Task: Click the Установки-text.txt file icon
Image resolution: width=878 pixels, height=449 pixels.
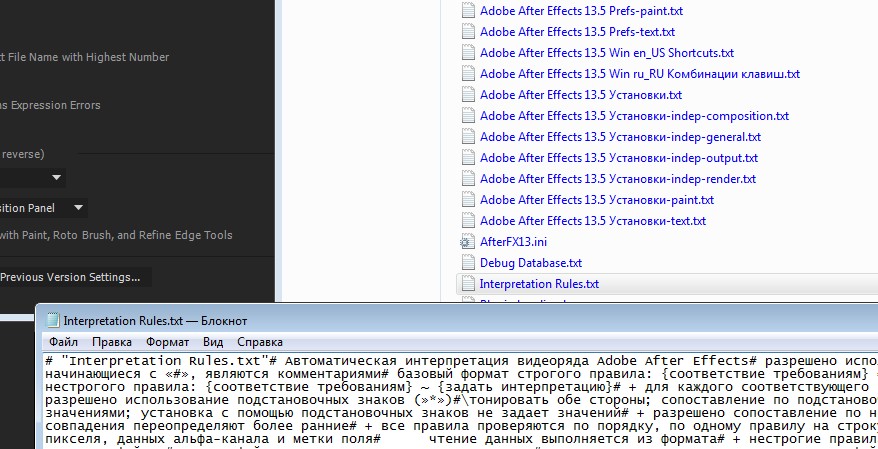Action: 467,221
